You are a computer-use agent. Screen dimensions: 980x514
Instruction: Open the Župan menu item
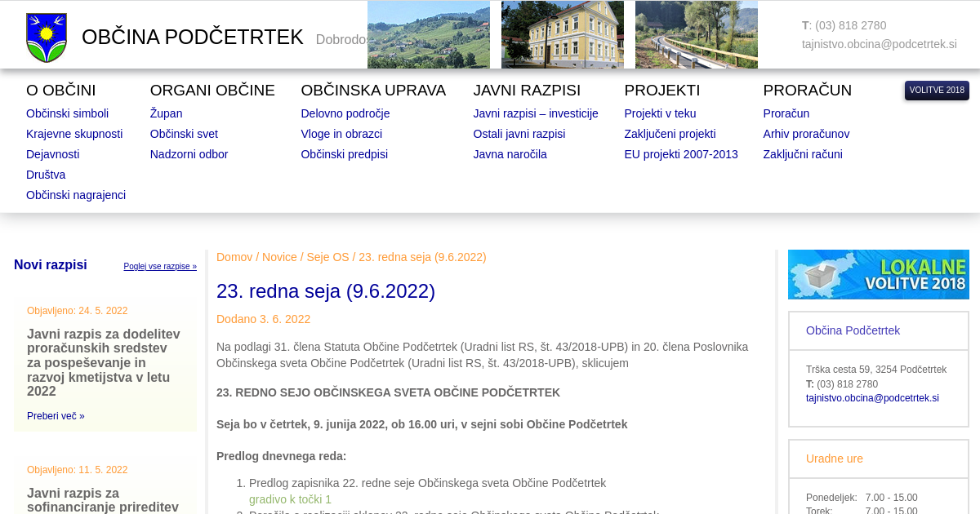coord(166,113)
